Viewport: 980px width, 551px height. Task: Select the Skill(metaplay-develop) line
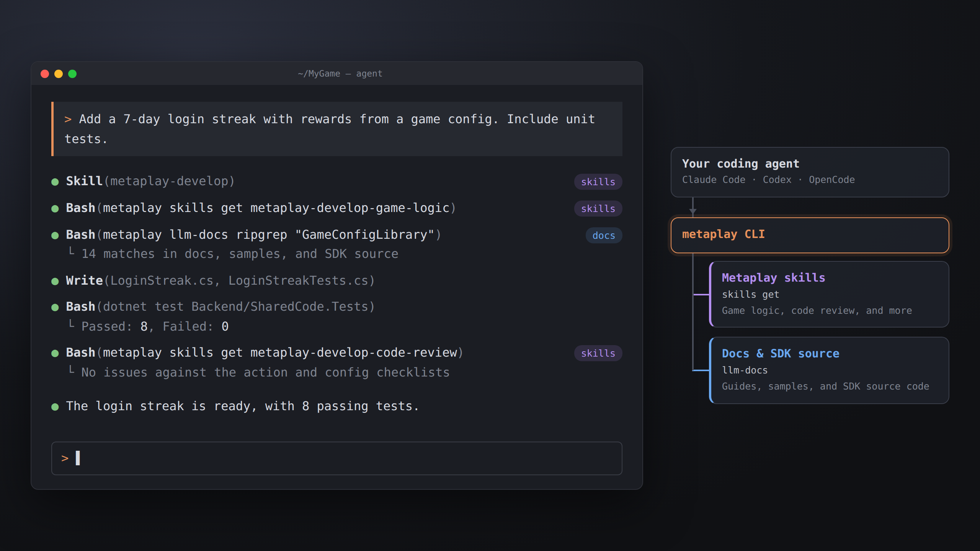150,181
